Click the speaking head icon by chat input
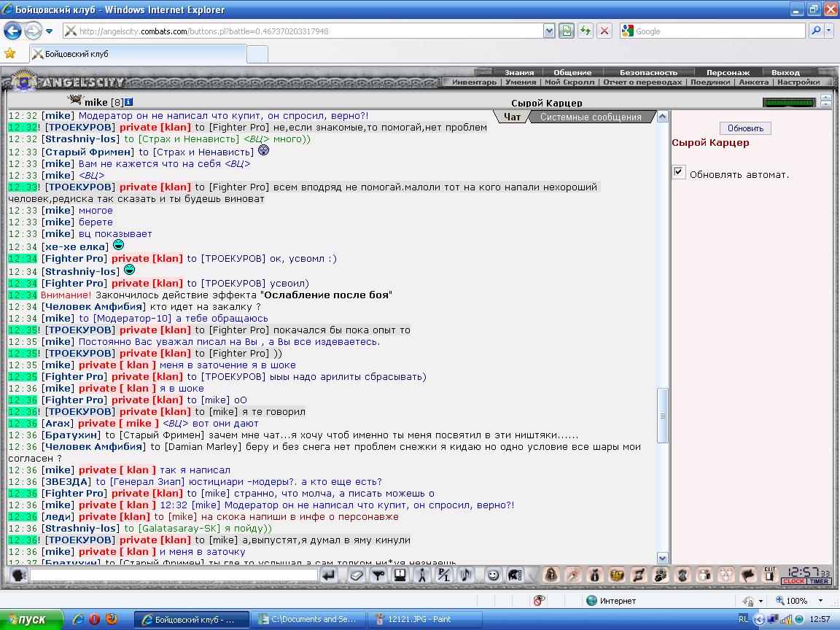840x630 pixels. tap(19, 575)
